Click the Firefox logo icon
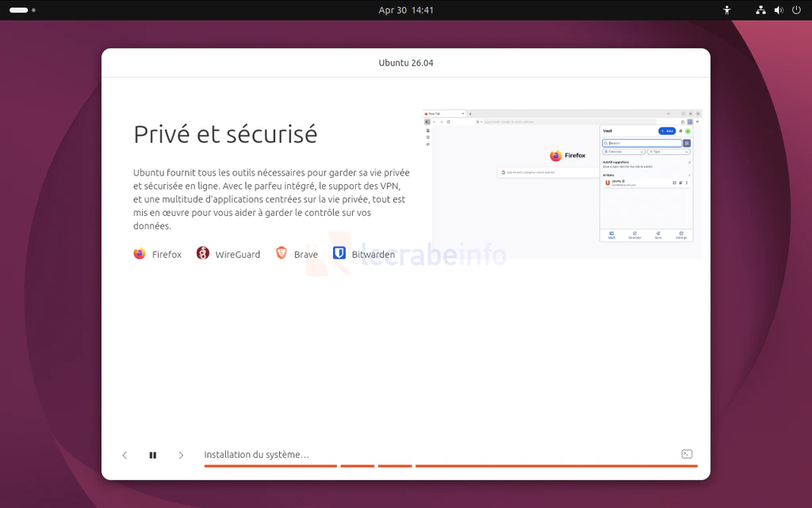The image size is (812, 508). coord(140,254)
